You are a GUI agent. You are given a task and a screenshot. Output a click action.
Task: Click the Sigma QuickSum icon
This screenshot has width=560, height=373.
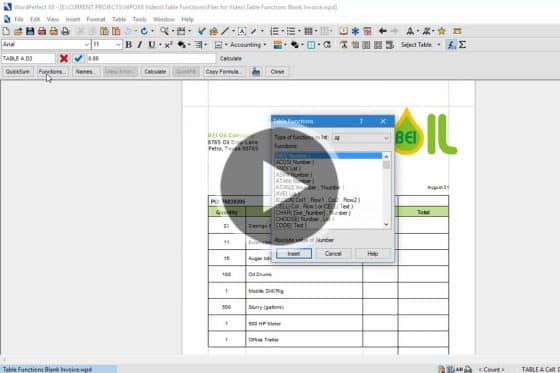462,45
